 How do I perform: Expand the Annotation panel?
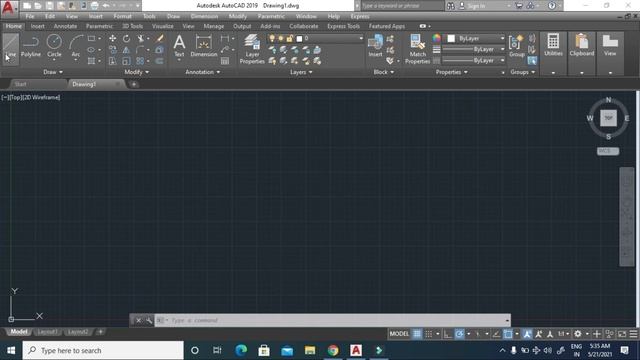[x=202, y=72]
